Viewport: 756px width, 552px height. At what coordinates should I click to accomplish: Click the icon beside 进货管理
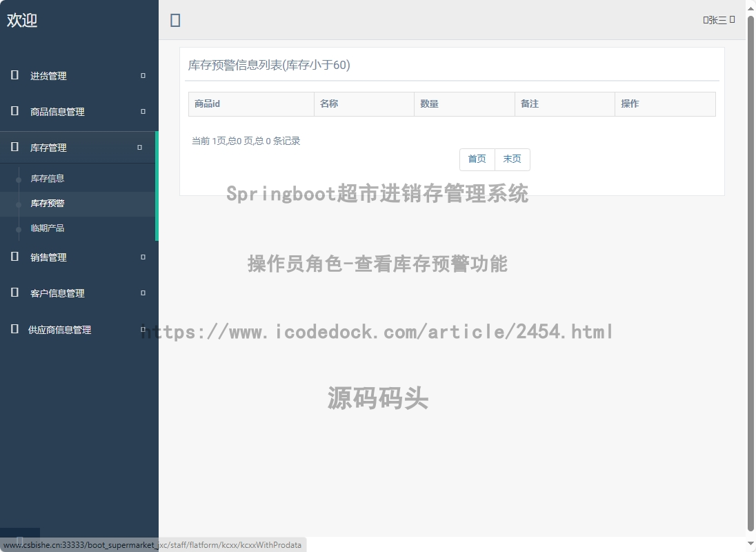[14, 75]
